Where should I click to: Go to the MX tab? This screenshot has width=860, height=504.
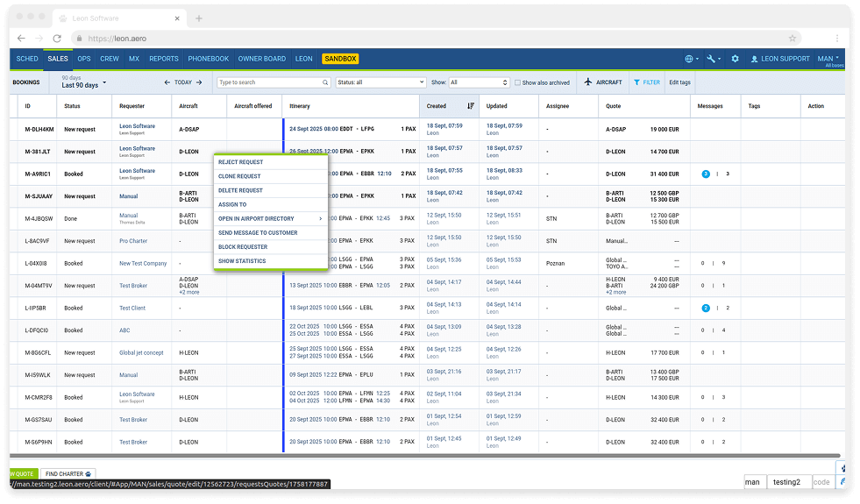(134, 59)
